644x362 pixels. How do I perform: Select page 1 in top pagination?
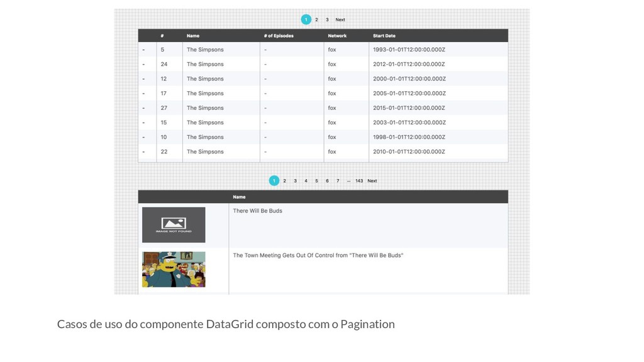306,19
